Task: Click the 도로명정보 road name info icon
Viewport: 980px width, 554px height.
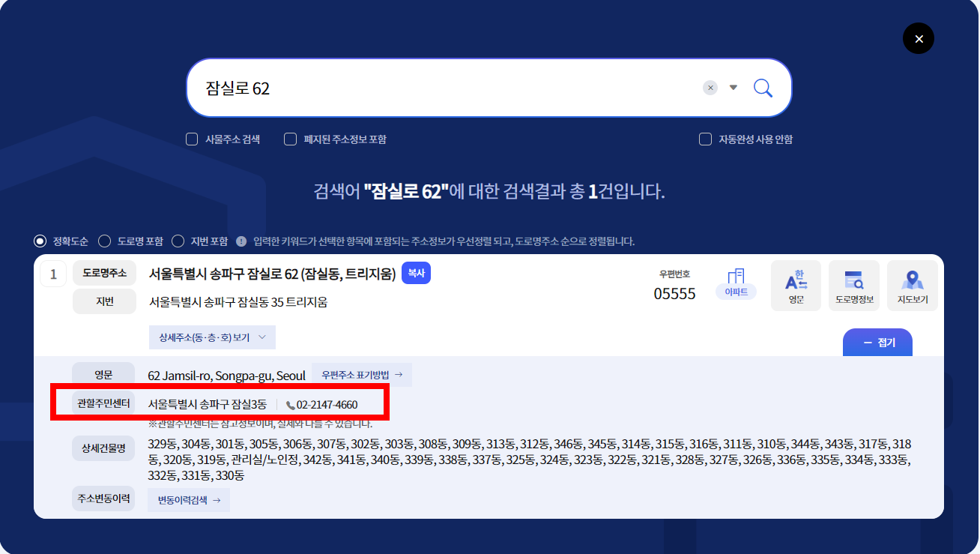Action: tap(854, 285)
